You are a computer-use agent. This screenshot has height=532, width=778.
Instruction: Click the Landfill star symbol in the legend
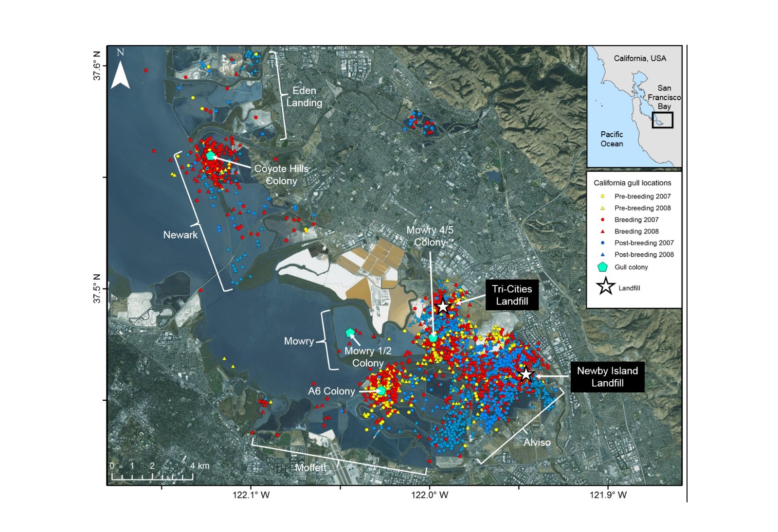(606, 287)
